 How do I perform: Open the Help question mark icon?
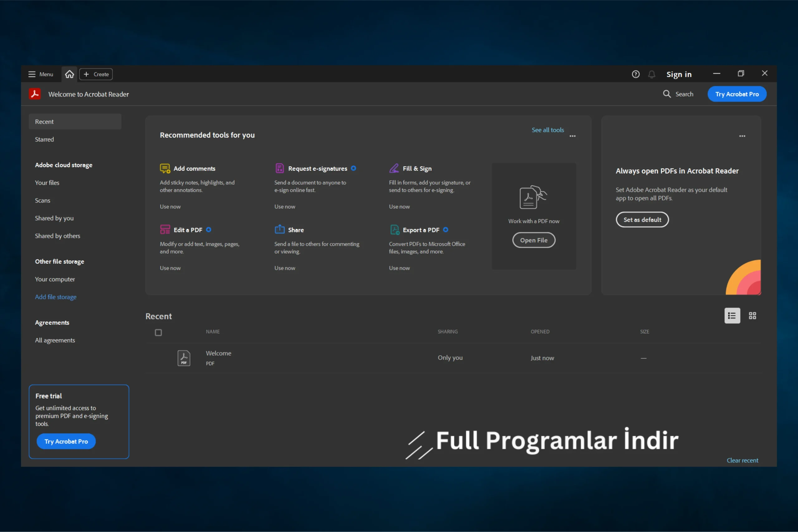[636, 74]
